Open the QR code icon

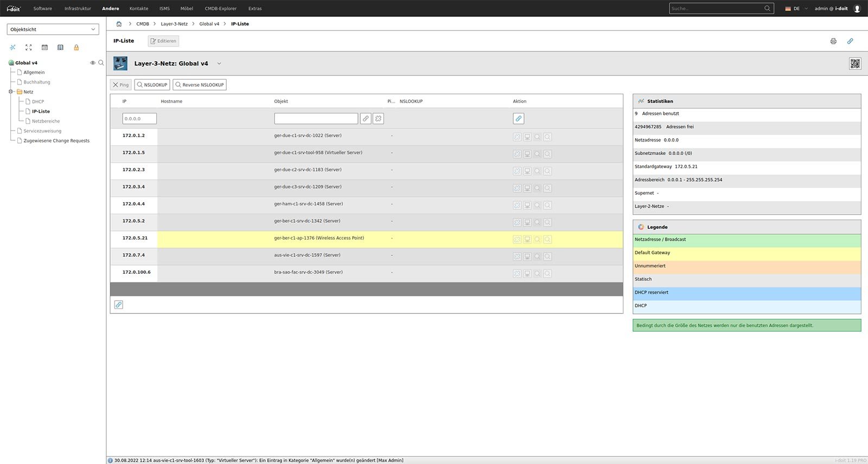[855, 64]
